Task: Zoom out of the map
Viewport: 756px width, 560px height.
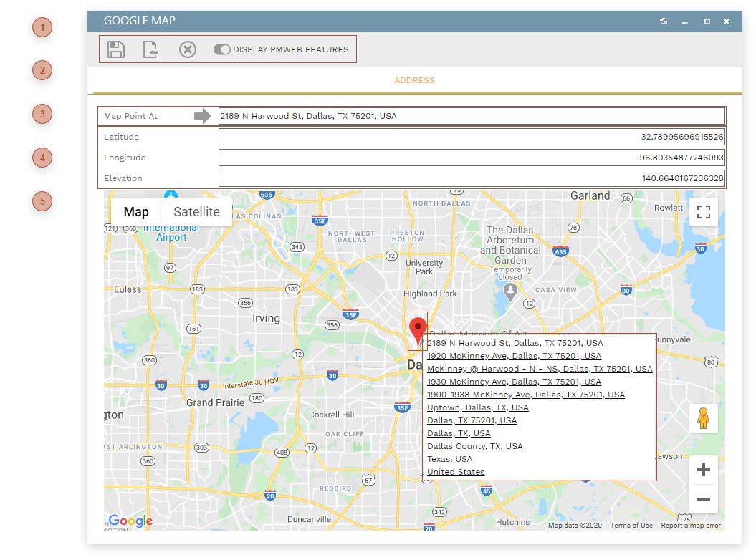Action: pos(703,498)
